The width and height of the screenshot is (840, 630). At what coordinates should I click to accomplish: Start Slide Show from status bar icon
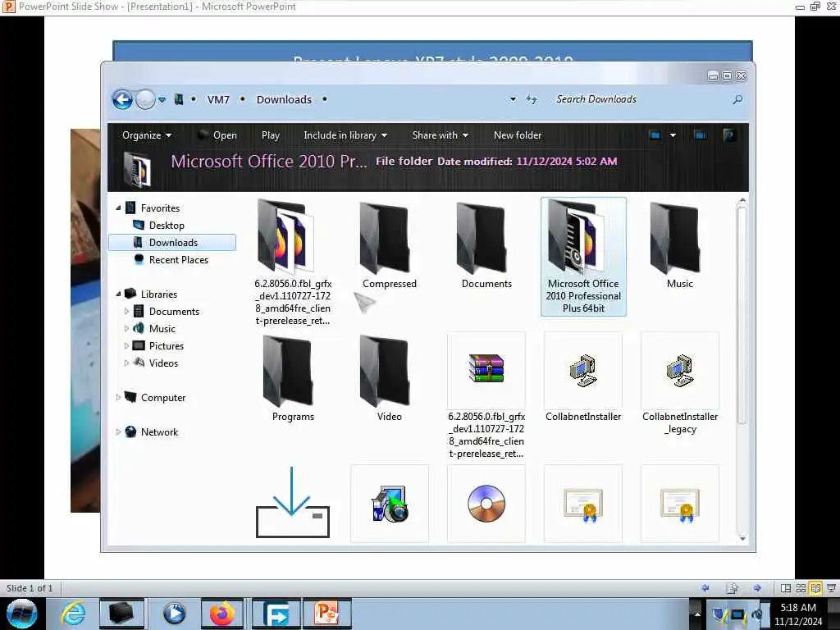coord(832,588)
